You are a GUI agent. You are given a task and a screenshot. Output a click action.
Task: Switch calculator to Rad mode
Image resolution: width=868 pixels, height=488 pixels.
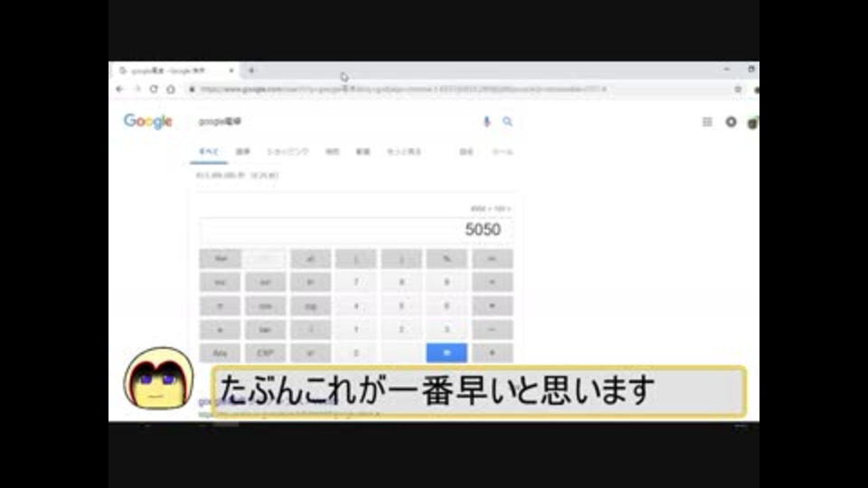tap(221, 259)
